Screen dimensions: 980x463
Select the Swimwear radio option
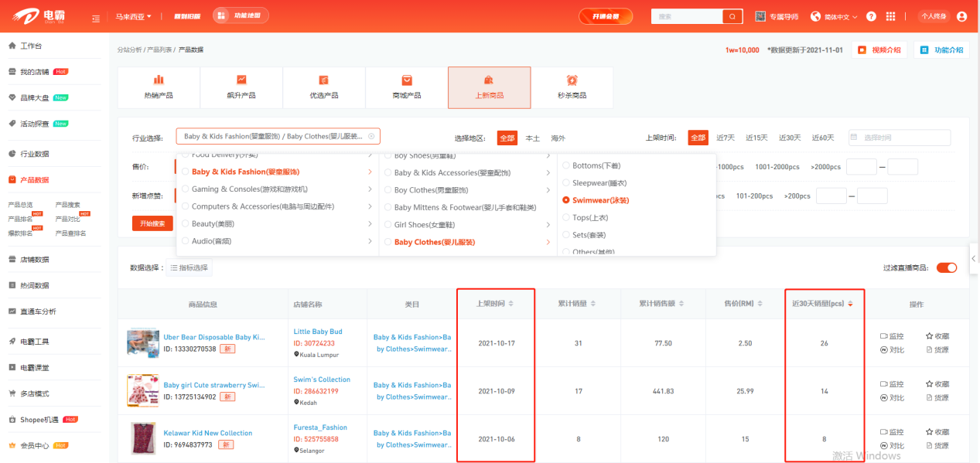click(567, 200)
